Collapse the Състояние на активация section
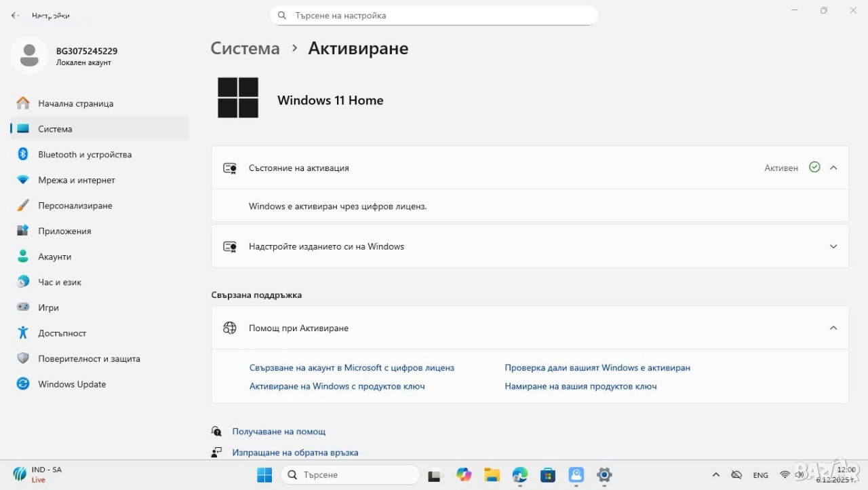Image resolution: width=868 pixels, height=490 pixels. coord(833,168)
